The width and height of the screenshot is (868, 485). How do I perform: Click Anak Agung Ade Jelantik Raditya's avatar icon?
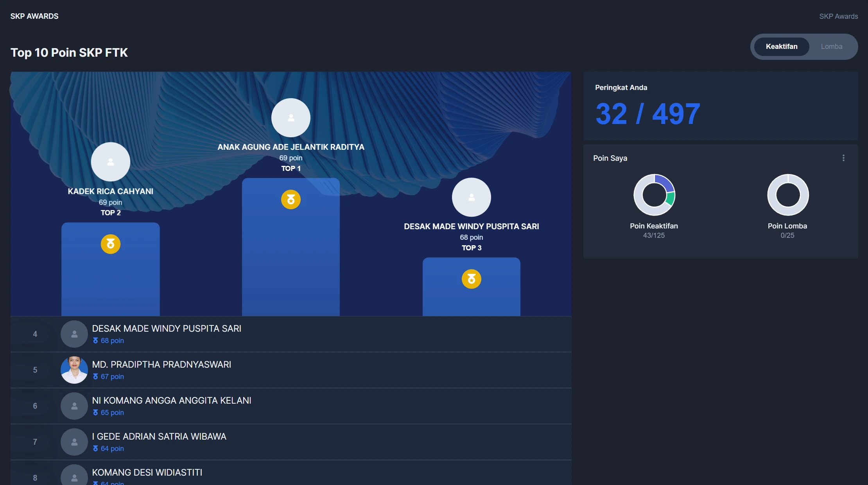[291, 118]
